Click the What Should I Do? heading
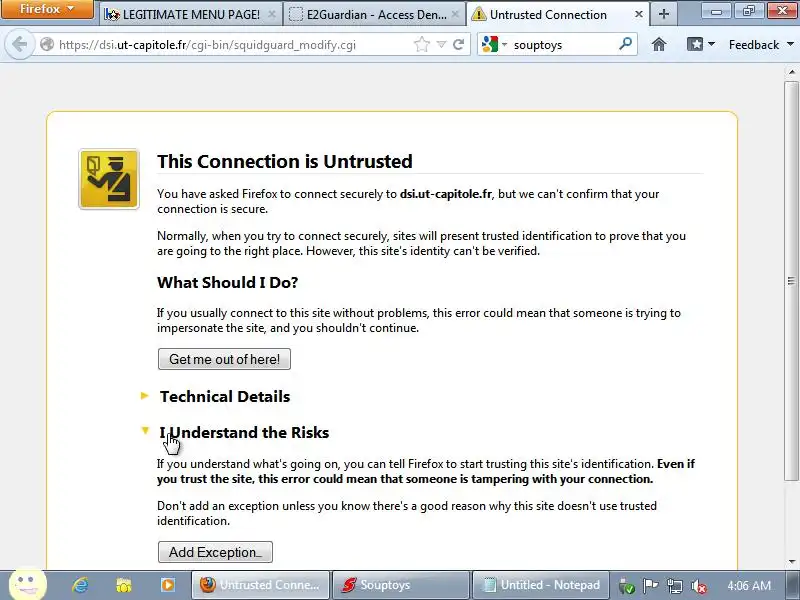800x600 pixels. tap(228, 282)
